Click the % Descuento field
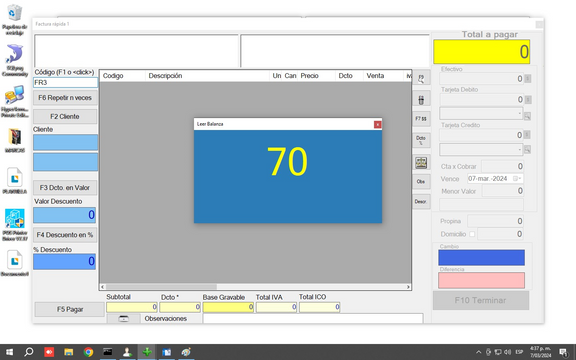The height and width of the screenshot is (360, 576). (x=65, y=262)
